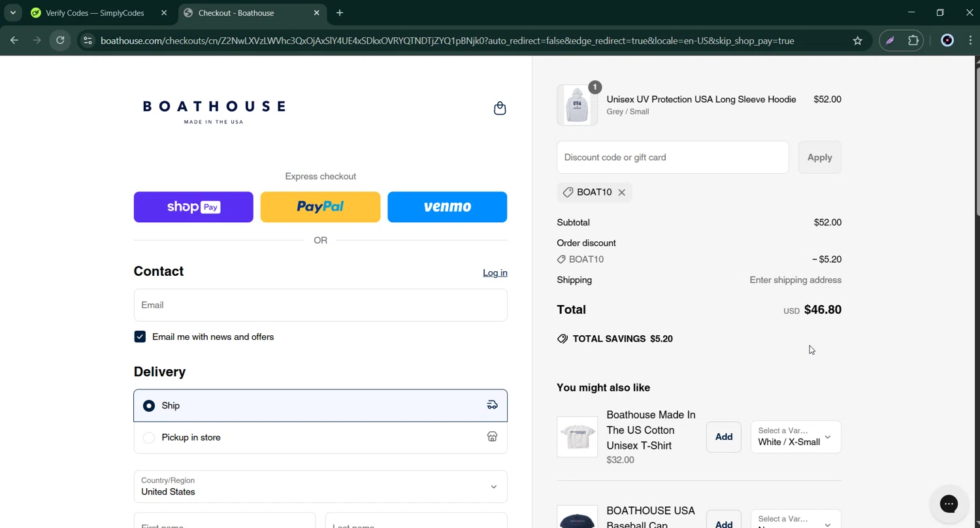980x528 pixels.
Task: Close the Verify Codes SimplyCodes tab
Action: pyautogui.click(x=164, y=12)
